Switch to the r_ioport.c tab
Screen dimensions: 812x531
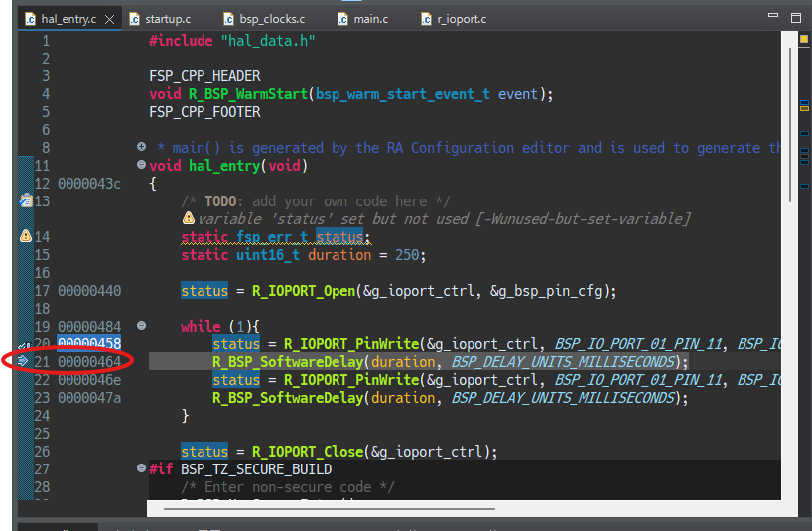454,19
